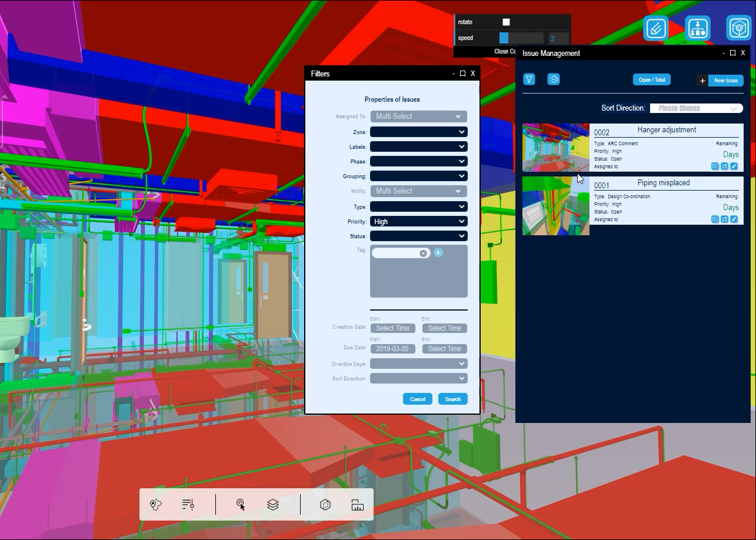Viewport: 756px width, 540px height.
Task: Expand the Priority dropdown showing High
Action: [x=418, y=222]
